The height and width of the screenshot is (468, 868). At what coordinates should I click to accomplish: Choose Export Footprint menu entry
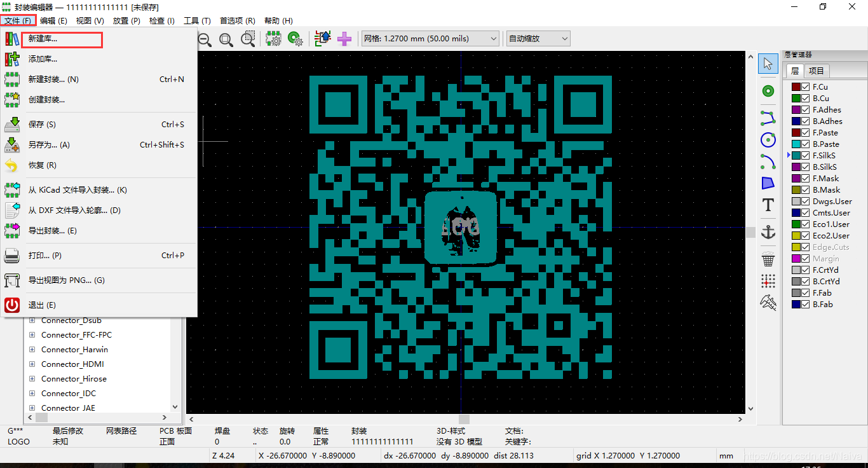(98, 231)
